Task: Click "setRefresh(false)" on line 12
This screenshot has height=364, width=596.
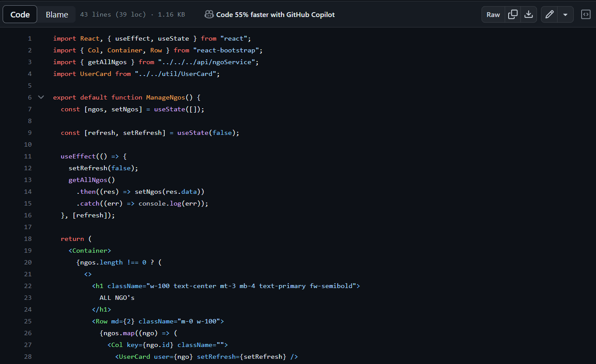Action: tap(101, 168)
